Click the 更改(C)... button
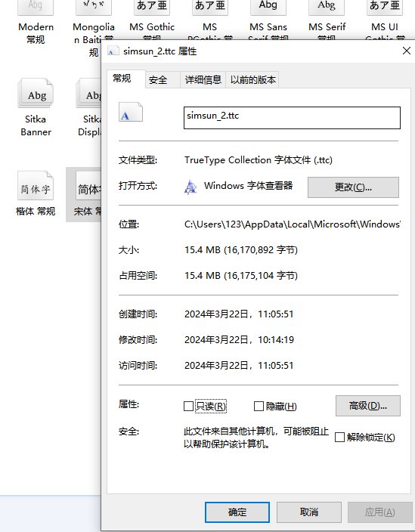415x532 pixels. pos(353,187)
